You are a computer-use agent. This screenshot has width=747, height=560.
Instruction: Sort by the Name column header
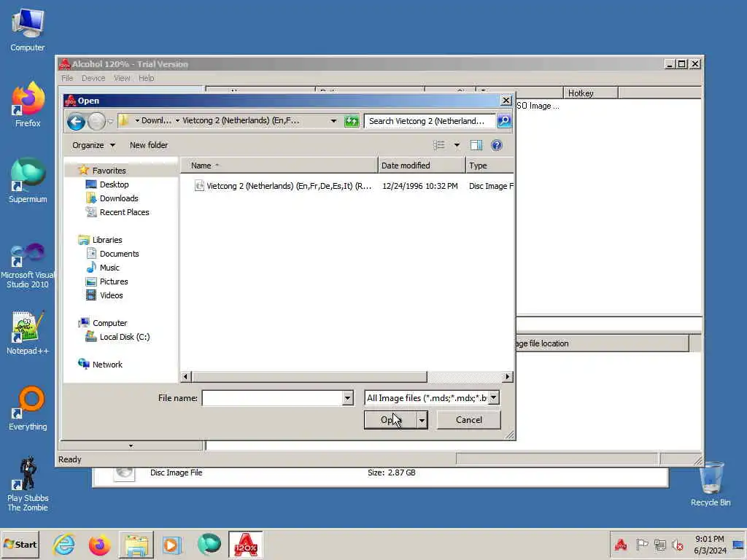pos(279,166)
